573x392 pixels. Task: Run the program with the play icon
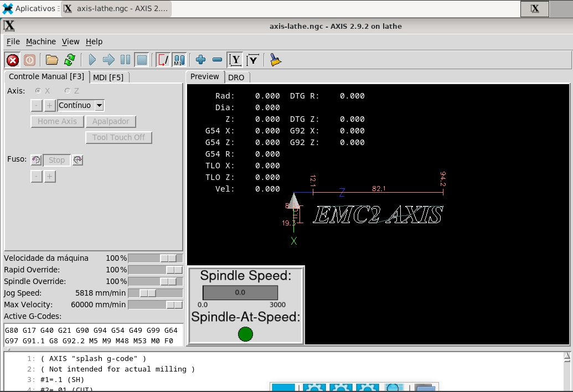[92, 60]
